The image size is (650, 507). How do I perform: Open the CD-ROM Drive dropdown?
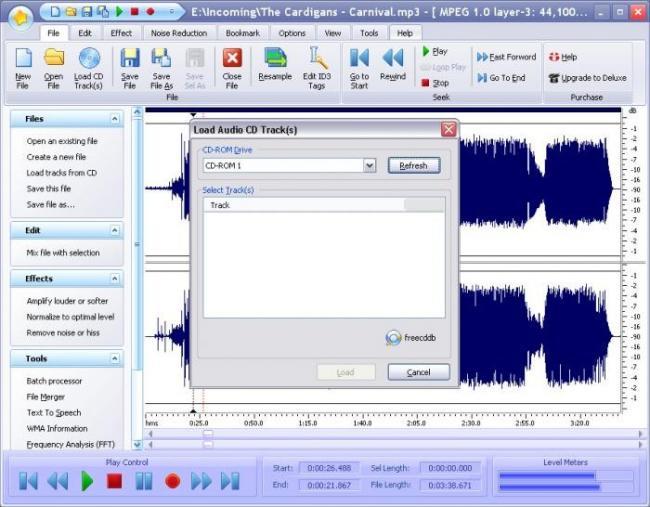[x=369, y=165]
